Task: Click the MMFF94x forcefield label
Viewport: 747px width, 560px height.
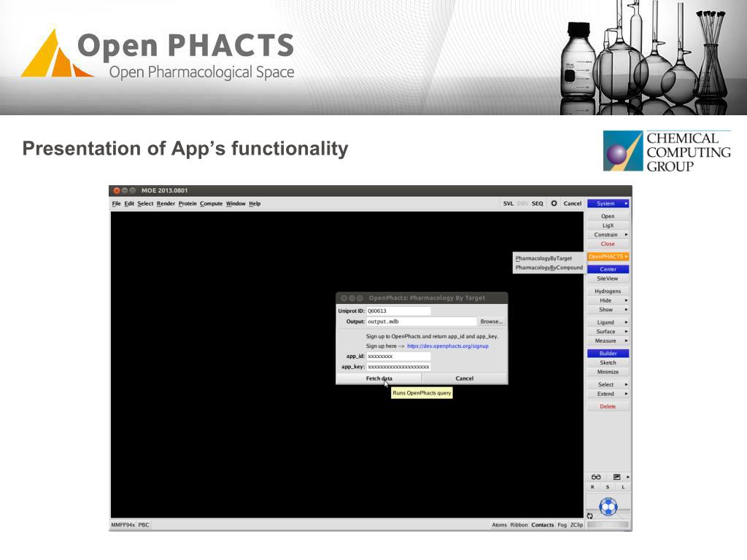Action: tap(123, 525)
